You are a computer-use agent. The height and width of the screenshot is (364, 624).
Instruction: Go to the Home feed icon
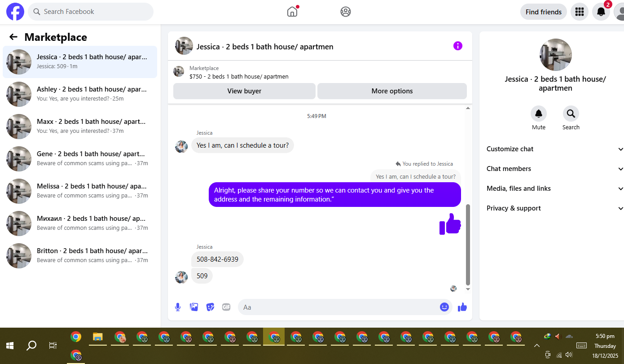tap(292, 12)
